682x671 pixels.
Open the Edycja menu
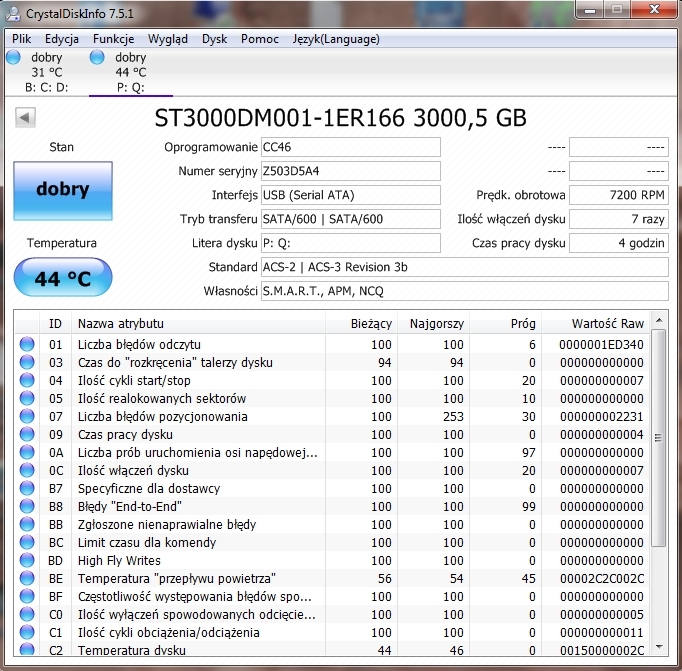click(62, 39)
